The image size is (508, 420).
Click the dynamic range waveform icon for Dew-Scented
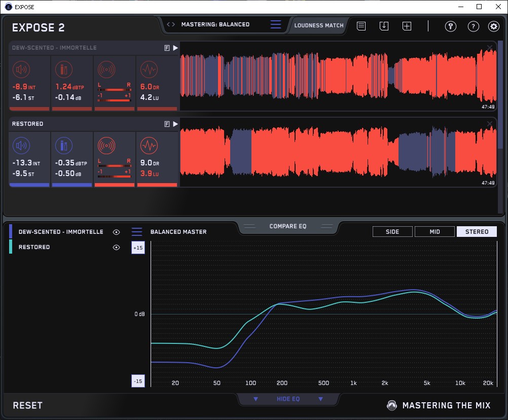pos(148,69)
